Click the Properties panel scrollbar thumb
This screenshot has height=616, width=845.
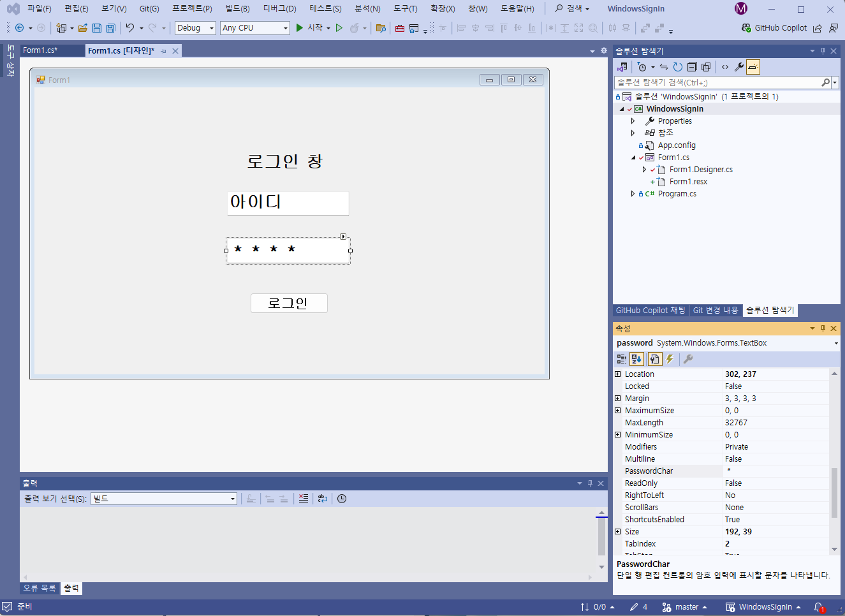(x=834, y=492)
